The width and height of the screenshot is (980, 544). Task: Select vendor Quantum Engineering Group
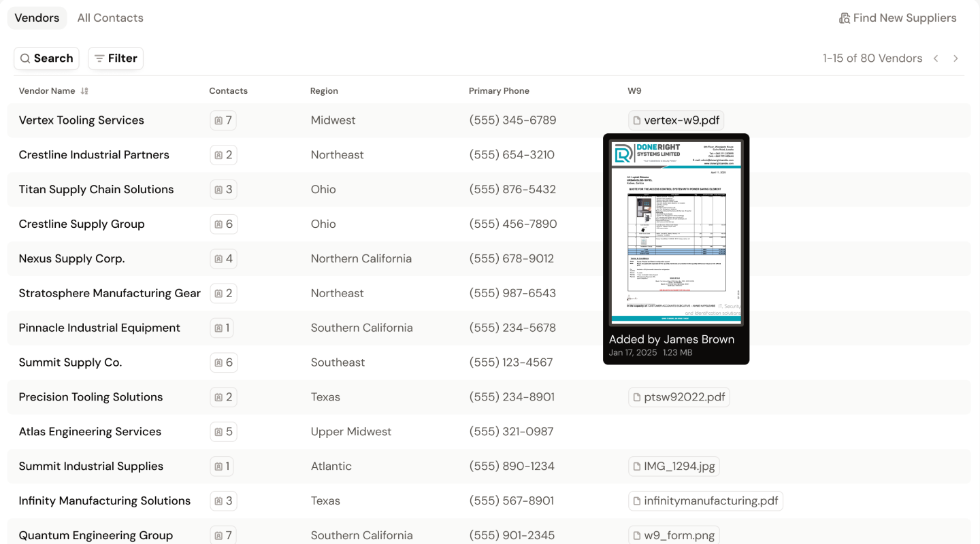96,536
